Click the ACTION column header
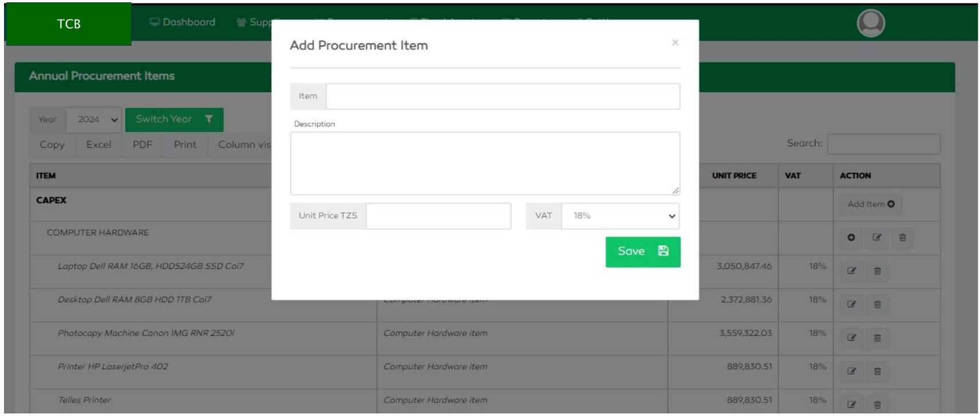This screenshot has height=418, width=980. coord(855,176)
